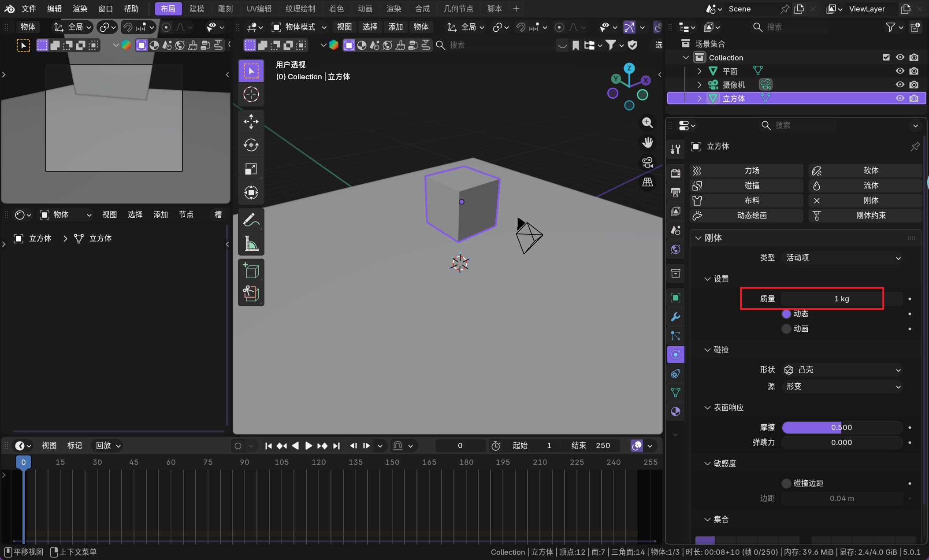Open the 形状 凸壳 collision shape dropdown

pyautogui.click(x=843, y=370)
